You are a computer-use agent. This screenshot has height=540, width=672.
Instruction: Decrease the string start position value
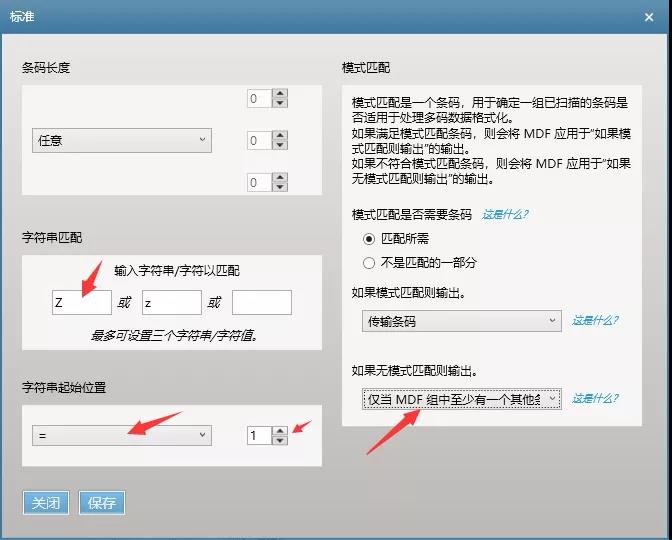(x=280, y=441)
